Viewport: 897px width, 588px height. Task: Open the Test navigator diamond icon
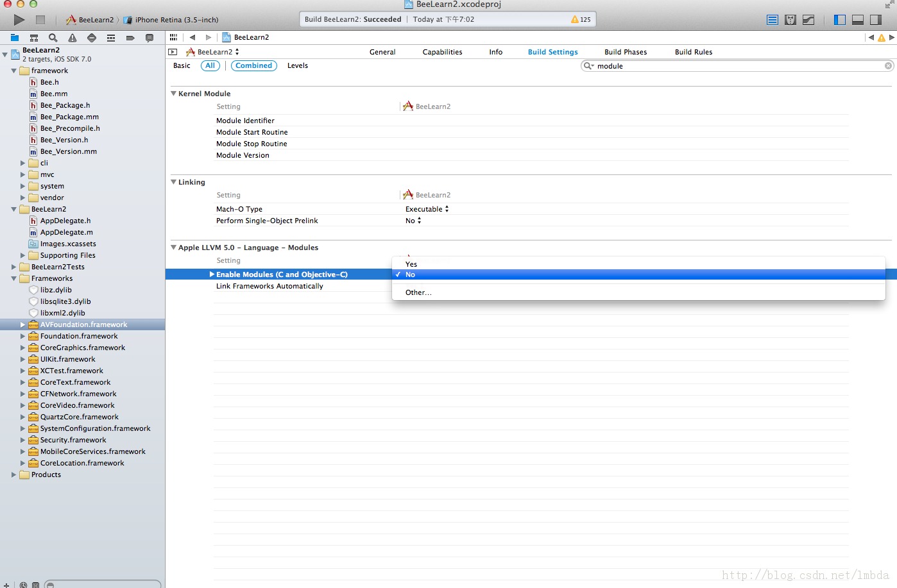point(92,38)
